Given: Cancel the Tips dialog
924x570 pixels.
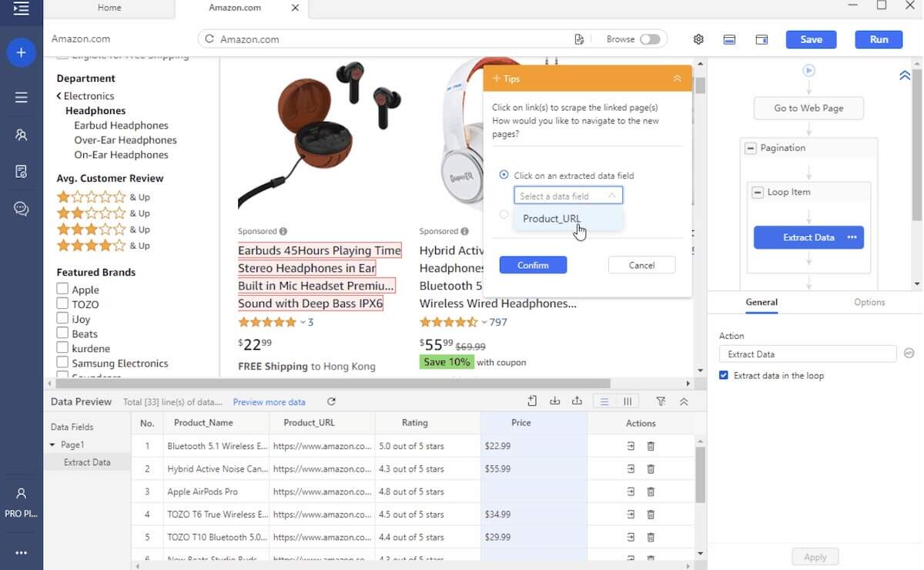Looking at the screenshot, I should coord(641,265).
